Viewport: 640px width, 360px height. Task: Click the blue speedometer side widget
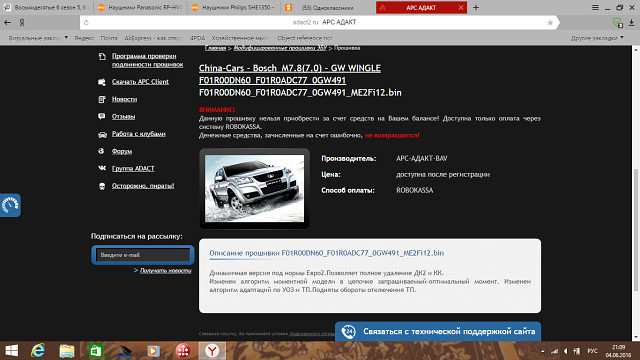(10, 205)
